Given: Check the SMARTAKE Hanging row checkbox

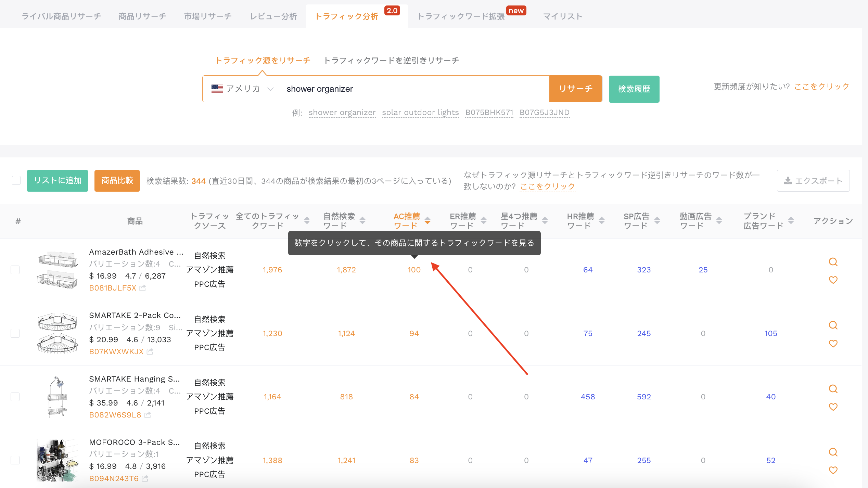Looking at the screenshot, I should [x=15, y=397].
